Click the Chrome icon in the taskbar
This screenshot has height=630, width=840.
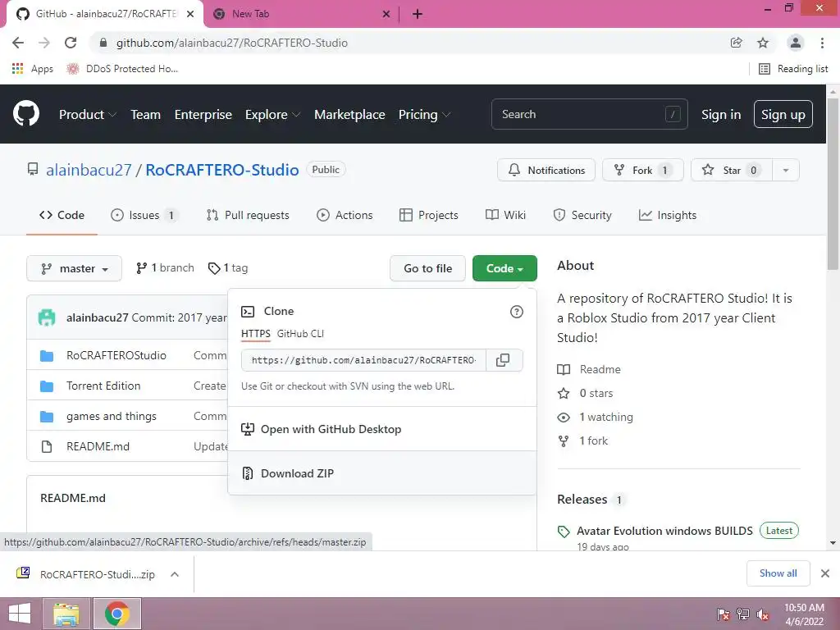point(117,614)
